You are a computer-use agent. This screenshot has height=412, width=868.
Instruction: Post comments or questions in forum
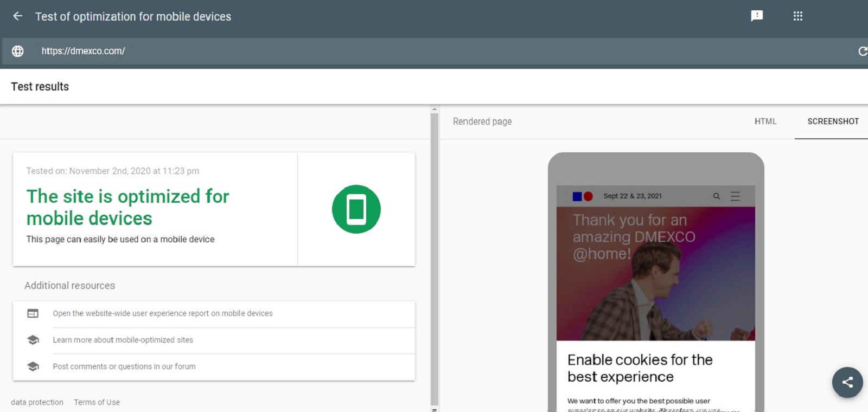coord(124,366)
